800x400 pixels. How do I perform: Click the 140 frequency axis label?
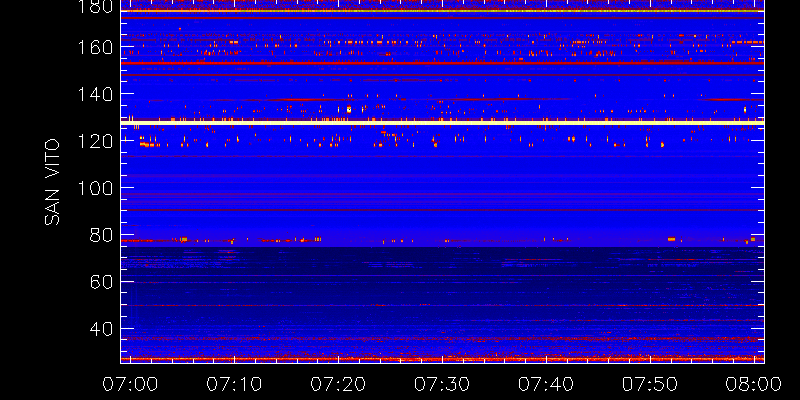(97, 94)
